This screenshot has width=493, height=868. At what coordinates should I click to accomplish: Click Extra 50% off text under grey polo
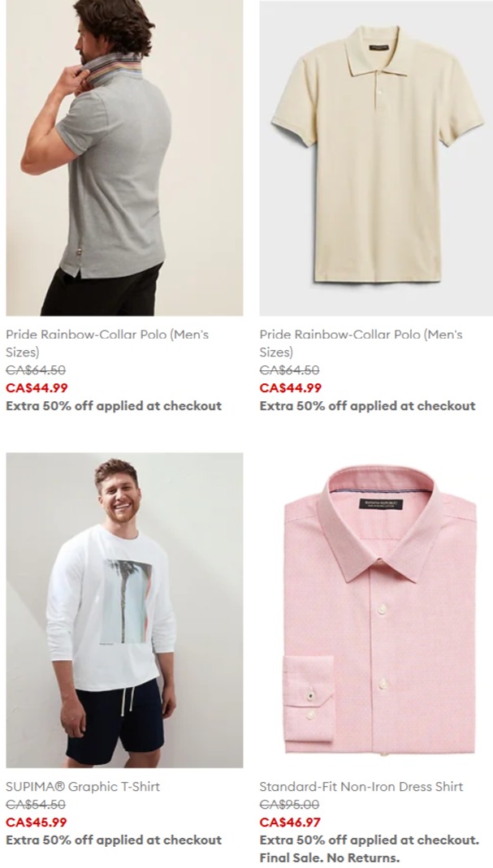(x=114, y=406)
